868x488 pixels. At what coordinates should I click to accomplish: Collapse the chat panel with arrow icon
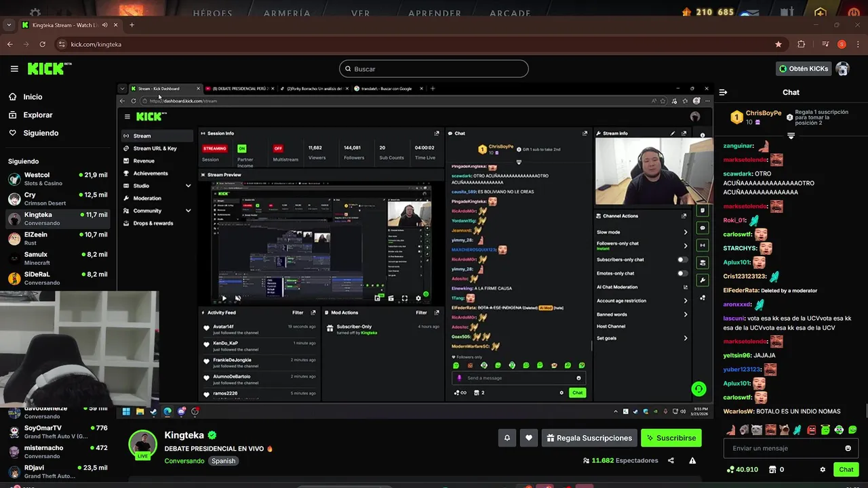pos(723,92)
